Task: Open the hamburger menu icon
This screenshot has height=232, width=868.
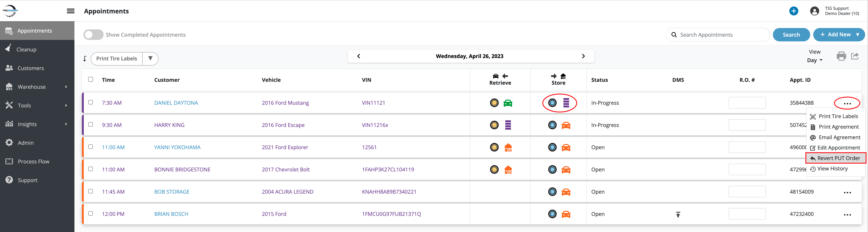Action: pos(71,11)
